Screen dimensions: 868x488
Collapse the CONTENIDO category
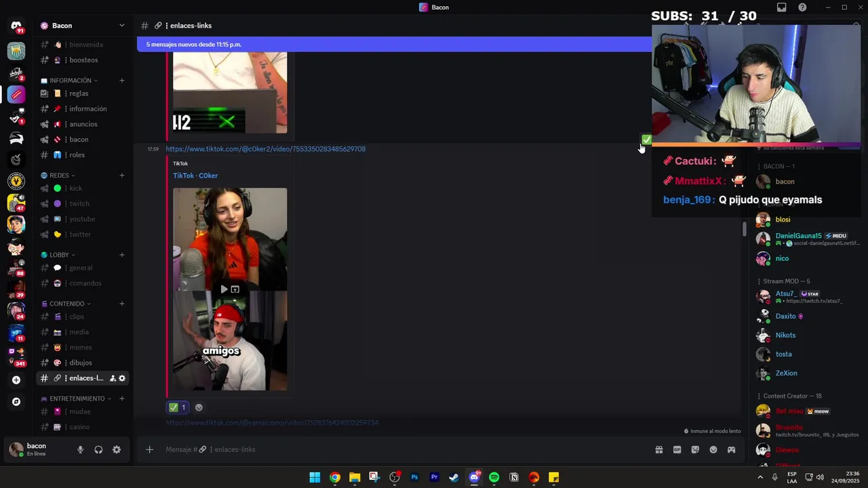point(66,304)
